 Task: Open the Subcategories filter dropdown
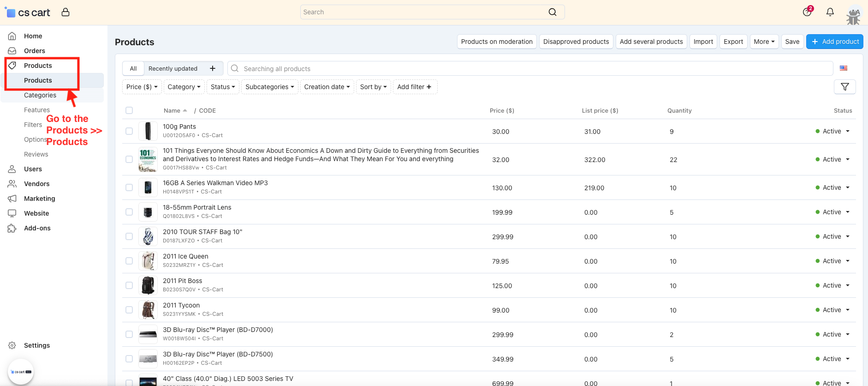[270, 87]
